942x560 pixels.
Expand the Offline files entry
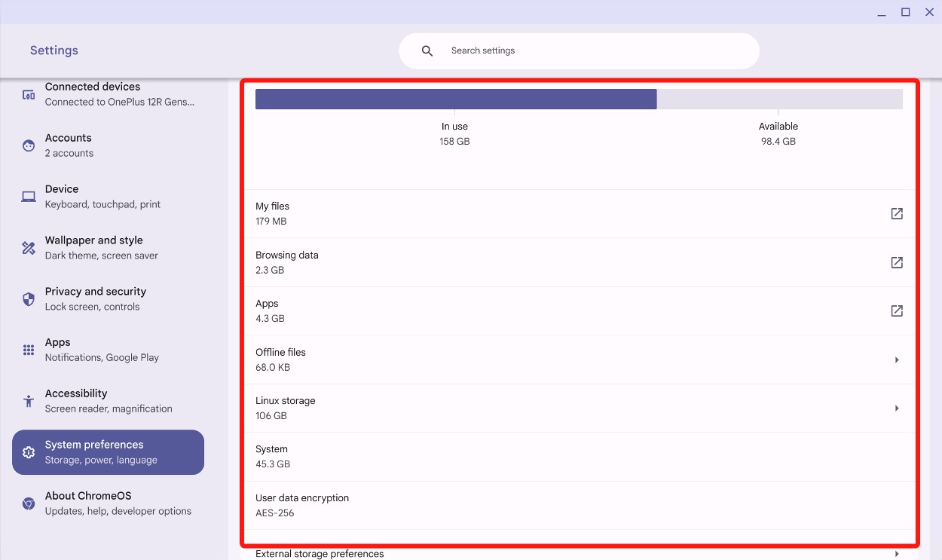coord(896,360)
